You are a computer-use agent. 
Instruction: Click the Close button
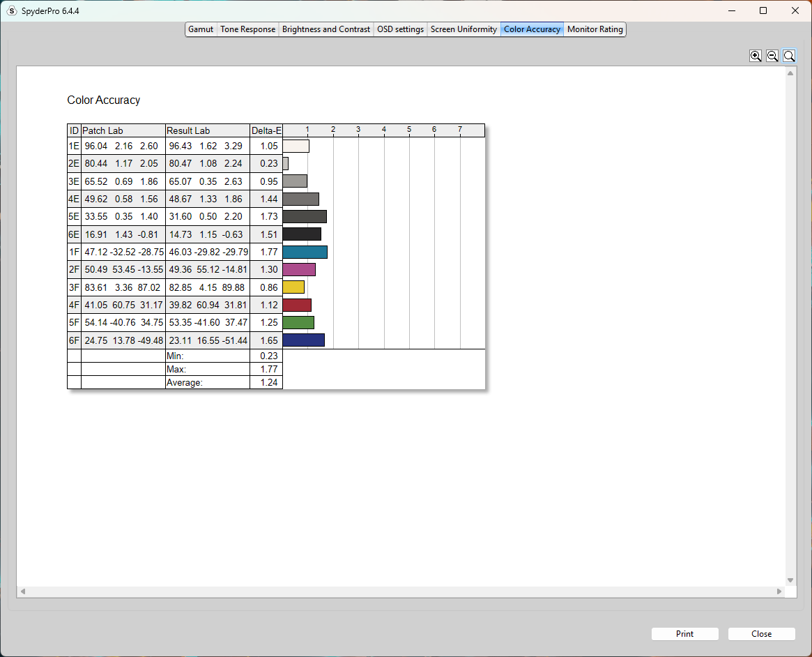[761, 634]
